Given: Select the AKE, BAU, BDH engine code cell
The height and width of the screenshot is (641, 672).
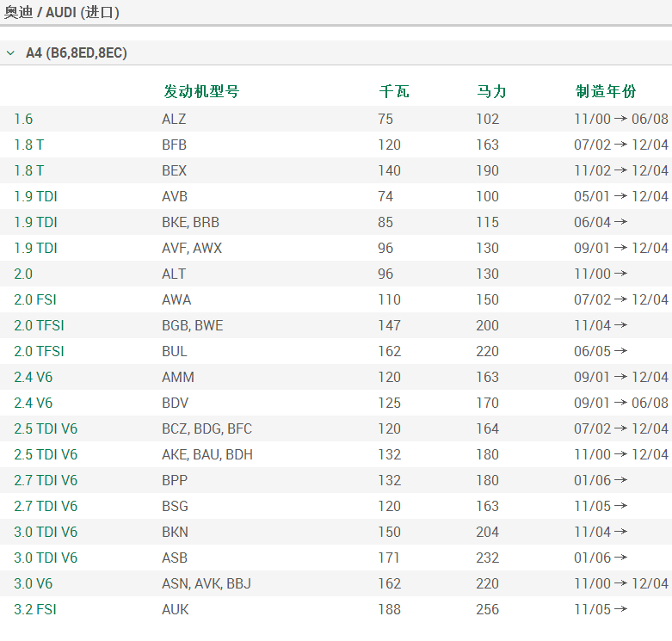Looking at the screenshot, I should 207,454.
